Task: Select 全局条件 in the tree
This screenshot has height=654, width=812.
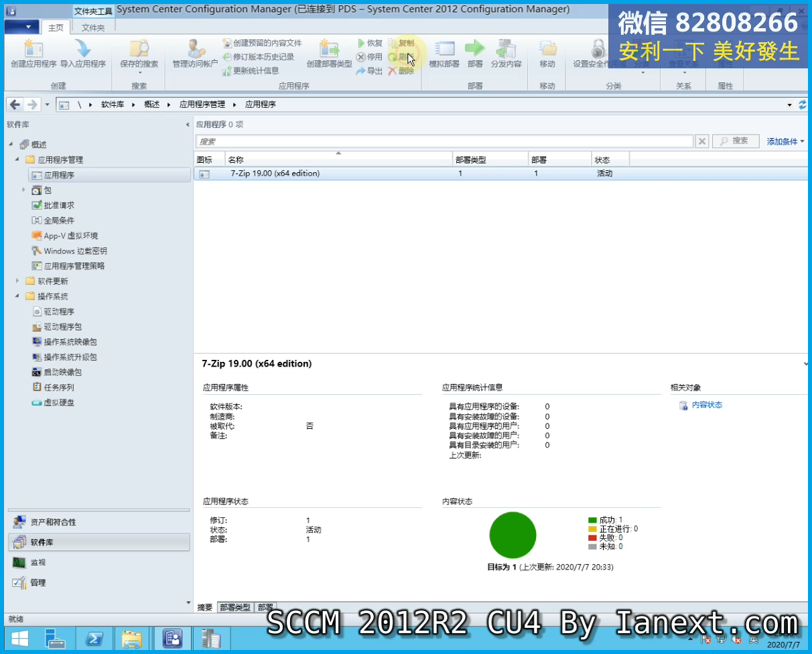Action: [59, 220]
